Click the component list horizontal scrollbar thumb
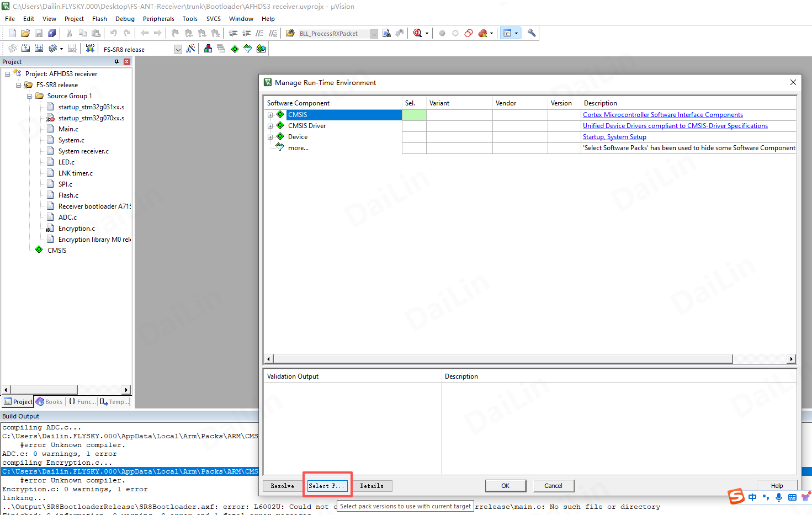 [503, 359]
